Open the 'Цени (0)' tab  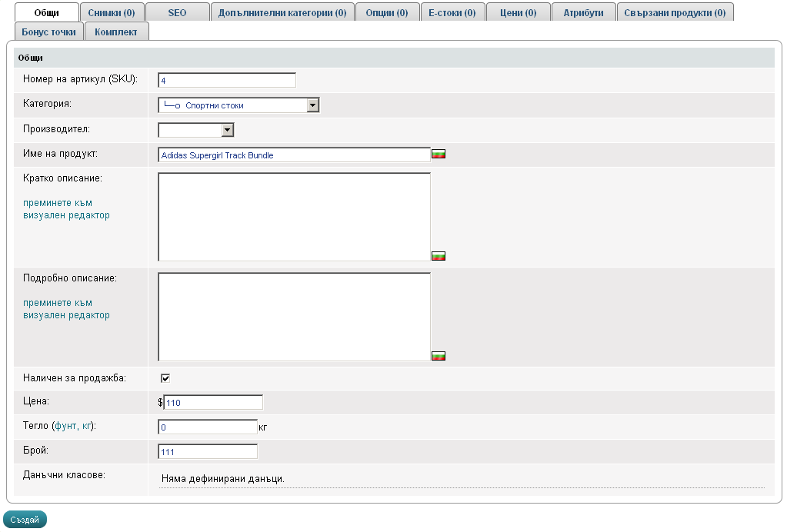pyautogui.click(x=518, y=13)
